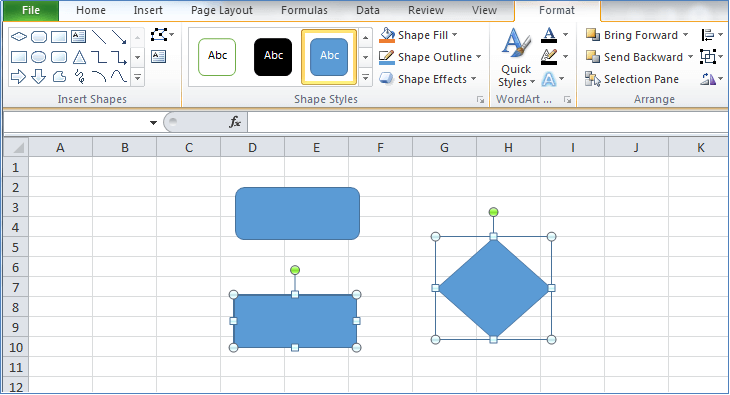Open the Page Layout tab
The image size is (730, 395).
[x=222, y=10]
